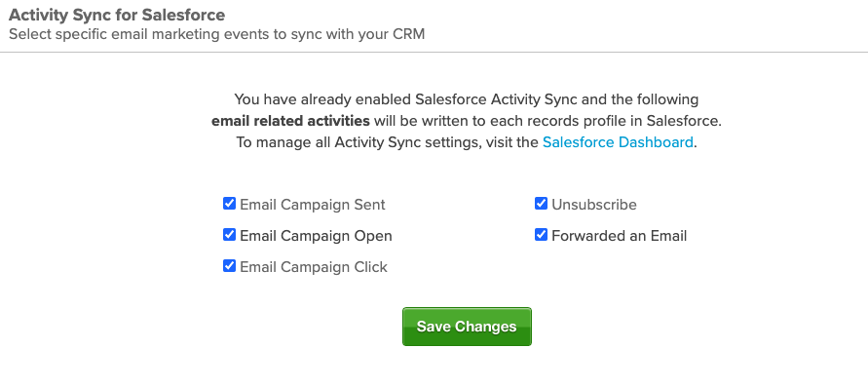Click the 'Unsubscribe' label text
The height and width of the screenshot is (387, 868).
coord(594,205)
